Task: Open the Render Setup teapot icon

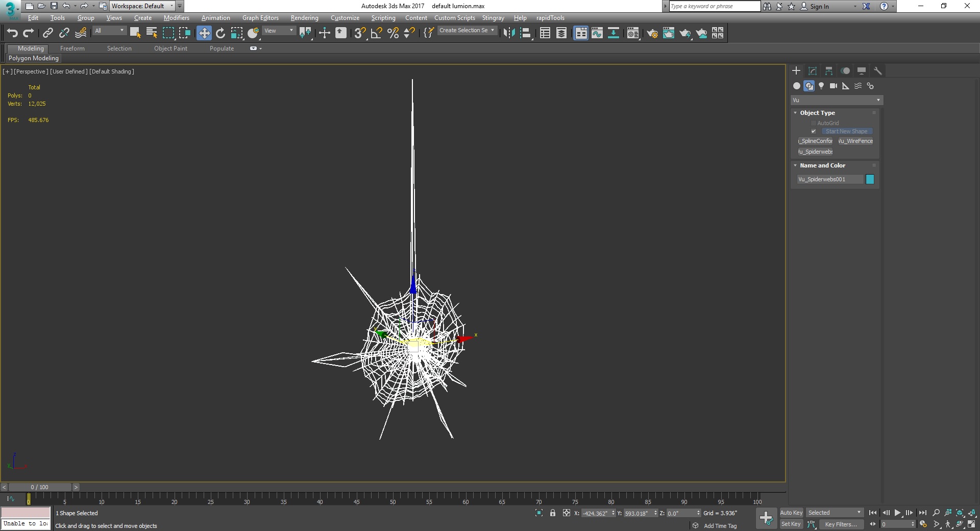Action: (x=652, y=33)
